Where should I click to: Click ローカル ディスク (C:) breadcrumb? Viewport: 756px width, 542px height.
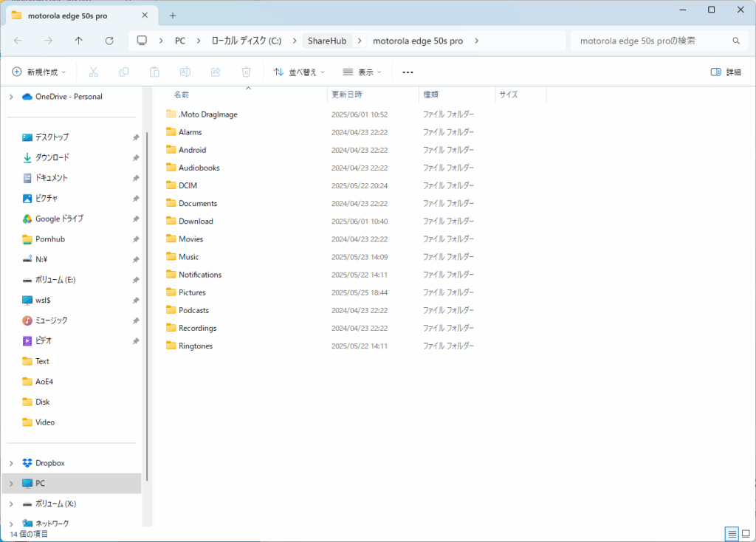pos(247,41)
